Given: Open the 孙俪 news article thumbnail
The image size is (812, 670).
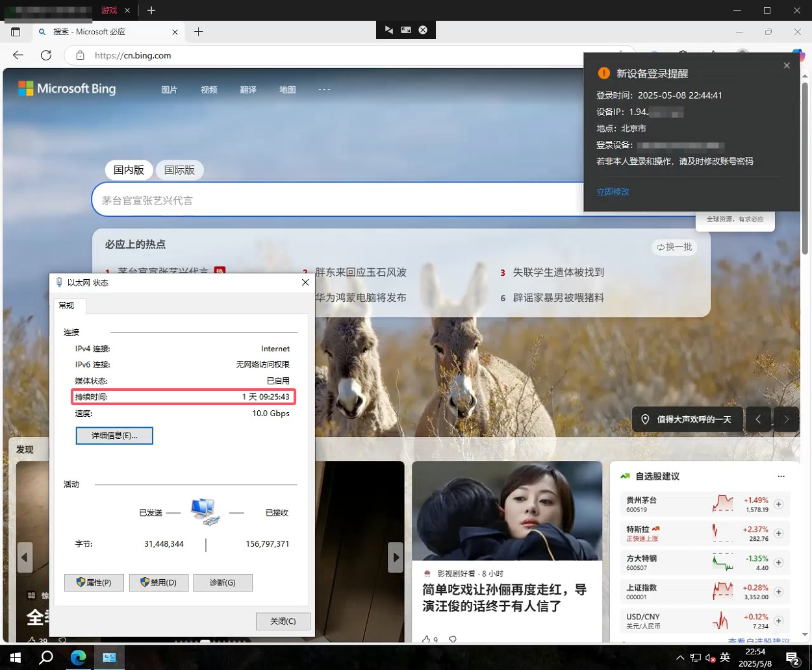Looking at the screenshot, I should [x=507, y=511].
